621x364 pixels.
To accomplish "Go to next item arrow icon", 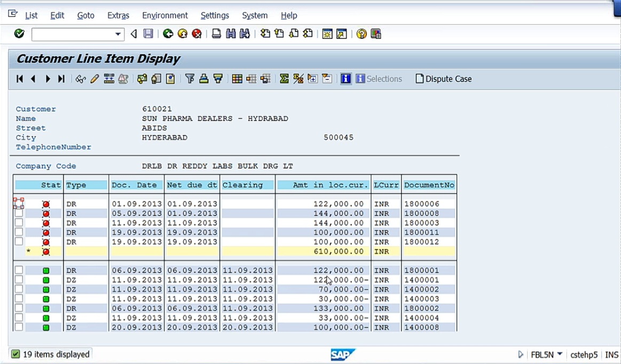I will click(x=48, y=79).
